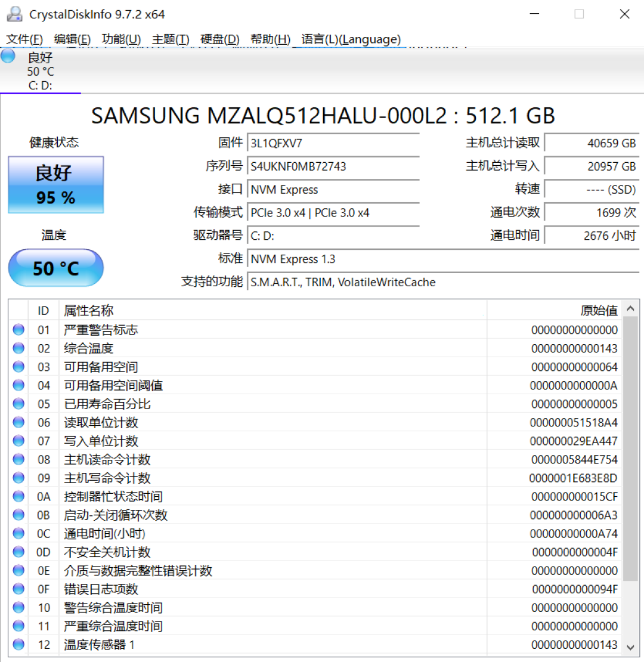This screenshot has width=644, height=662.
Task: Click rotation rate value ---- (SSD)
Action: click(592, 190)
